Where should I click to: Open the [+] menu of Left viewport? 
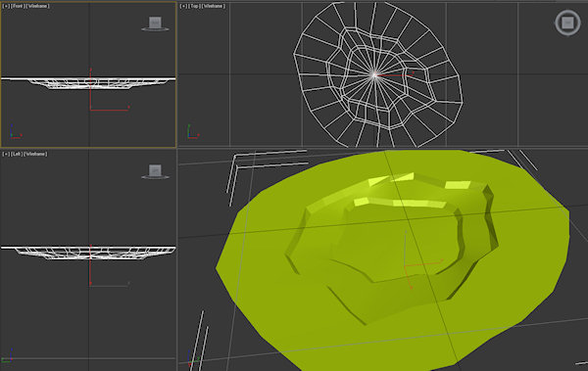point(6,154)
